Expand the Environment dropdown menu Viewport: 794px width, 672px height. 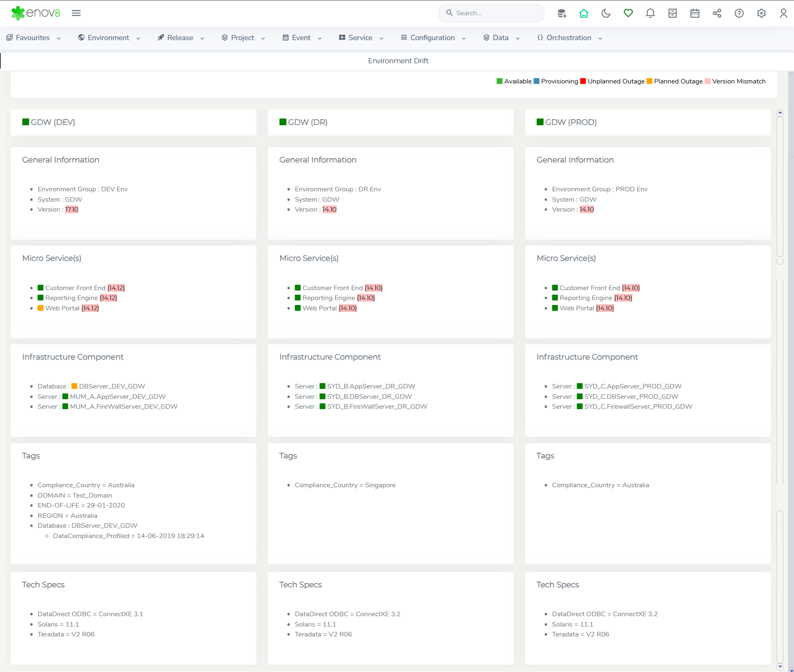click(109, 38)
